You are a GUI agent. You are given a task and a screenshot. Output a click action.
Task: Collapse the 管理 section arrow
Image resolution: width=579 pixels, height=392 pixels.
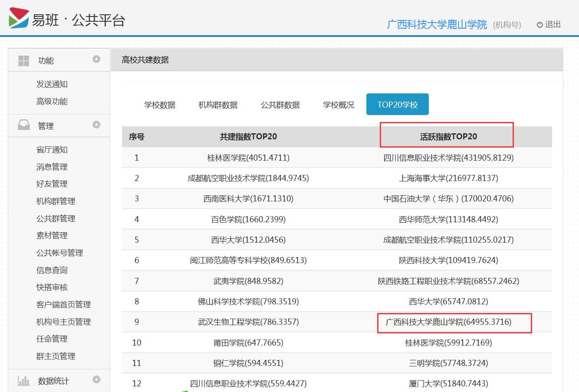tap(96, 125)
